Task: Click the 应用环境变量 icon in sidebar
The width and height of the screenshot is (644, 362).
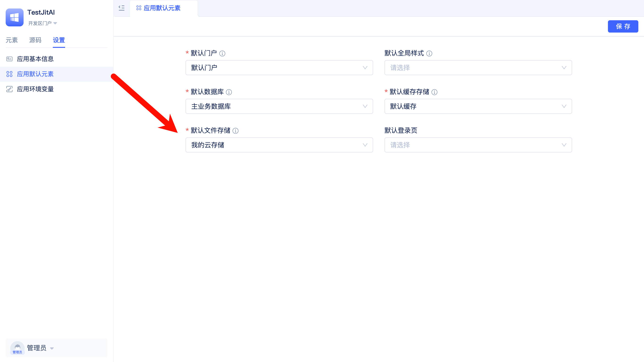Action: click(x=9, y=89)
